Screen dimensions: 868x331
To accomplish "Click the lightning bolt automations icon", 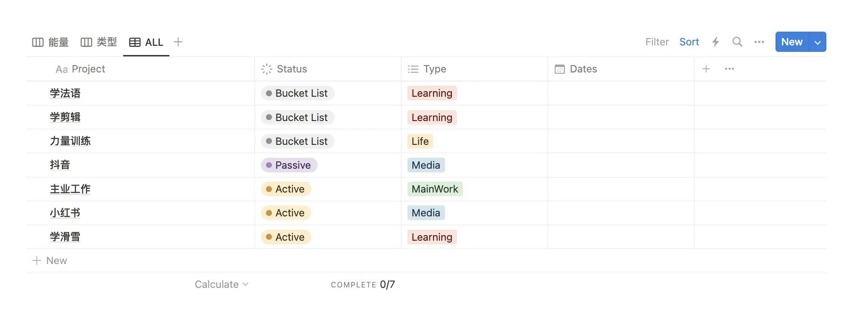I will click(716, 42).
